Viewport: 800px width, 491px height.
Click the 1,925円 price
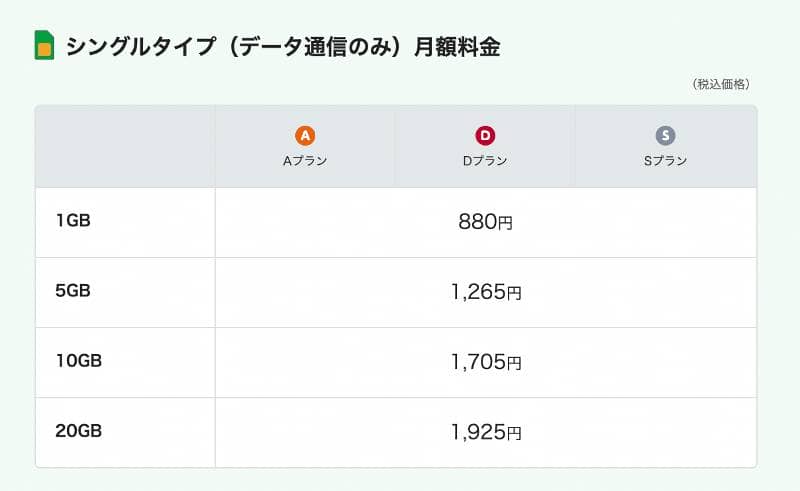[485, 432]
